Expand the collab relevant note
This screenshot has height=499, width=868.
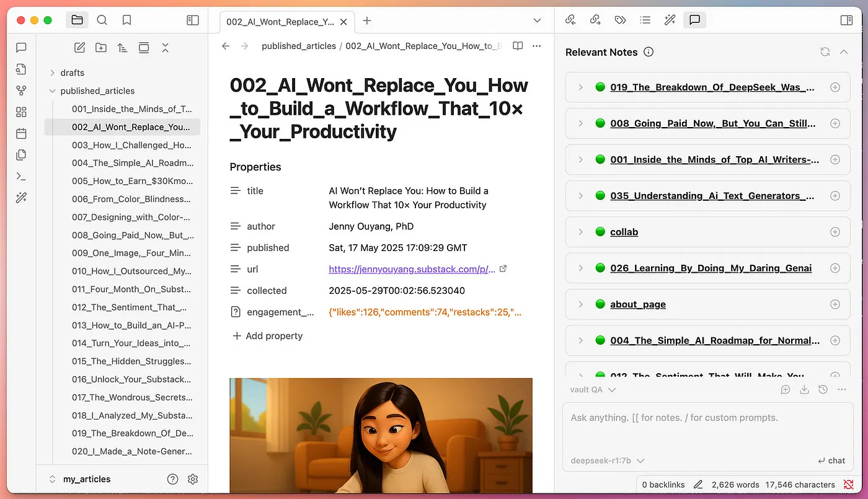pos(581,232)
